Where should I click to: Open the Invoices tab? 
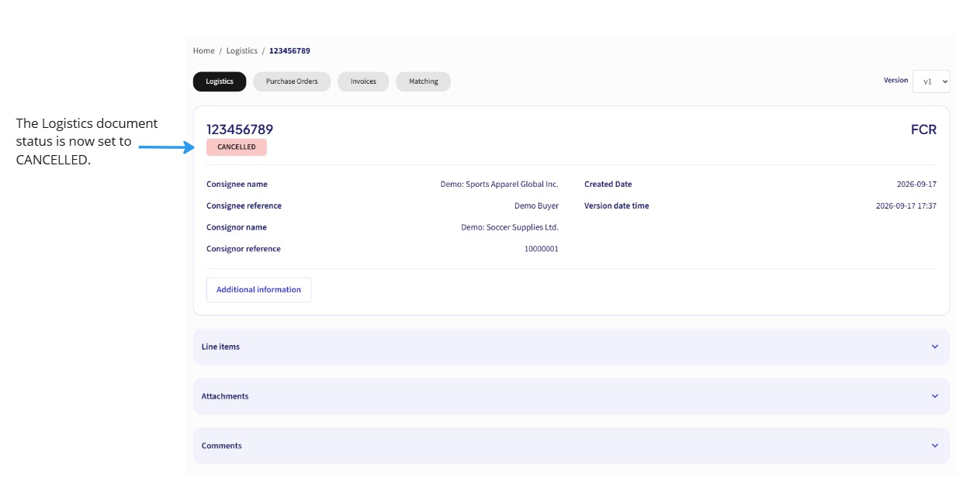(x=363, y=81)
